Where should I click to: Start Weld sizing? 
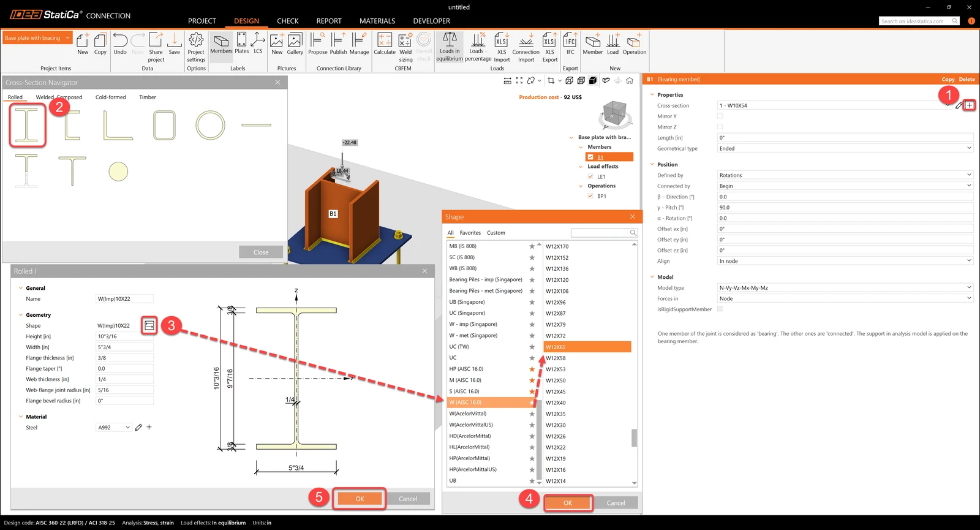click(405, 47)
